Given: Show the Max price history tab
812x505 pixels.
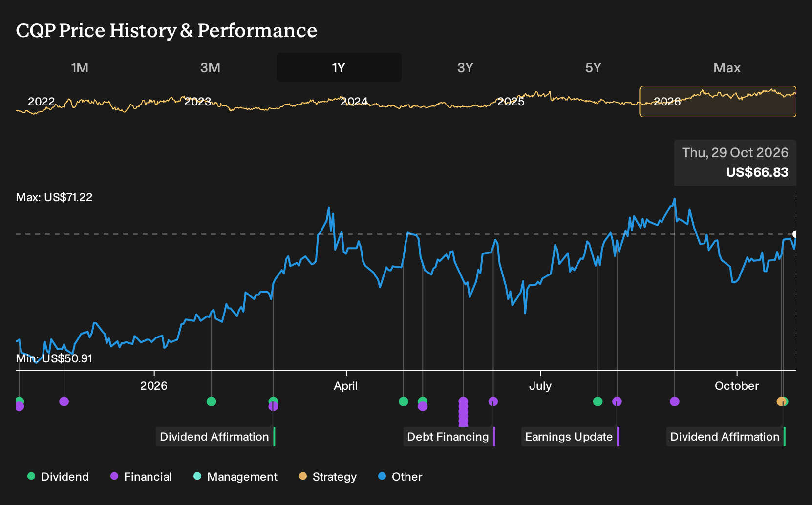Looking at the screenshot, I should [727, 67].
